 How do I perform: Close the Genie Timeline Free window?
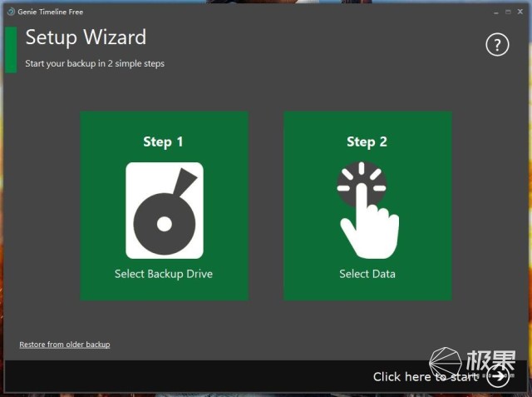[x=520, y=12]
